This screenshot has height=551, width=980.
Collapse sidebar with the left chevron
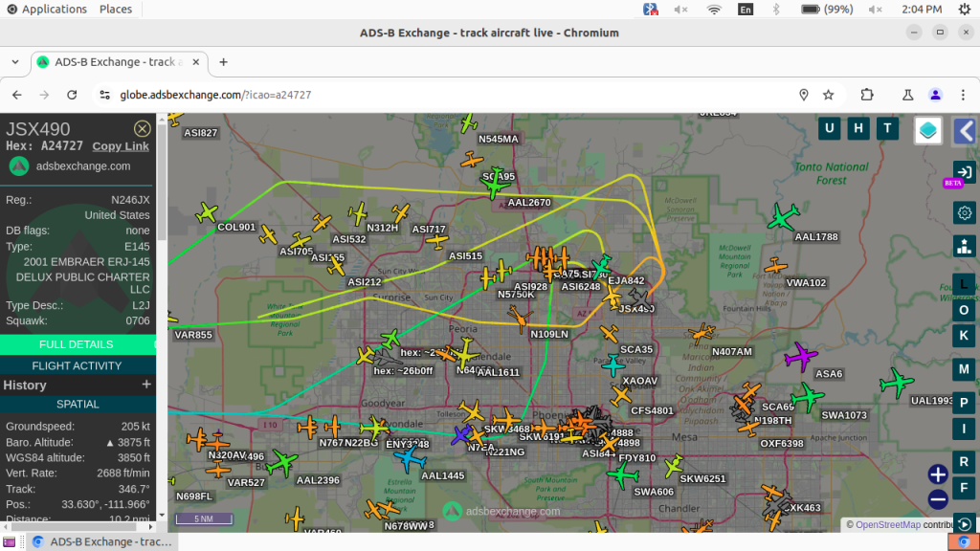pyautogui.click(x=966, y=130)
